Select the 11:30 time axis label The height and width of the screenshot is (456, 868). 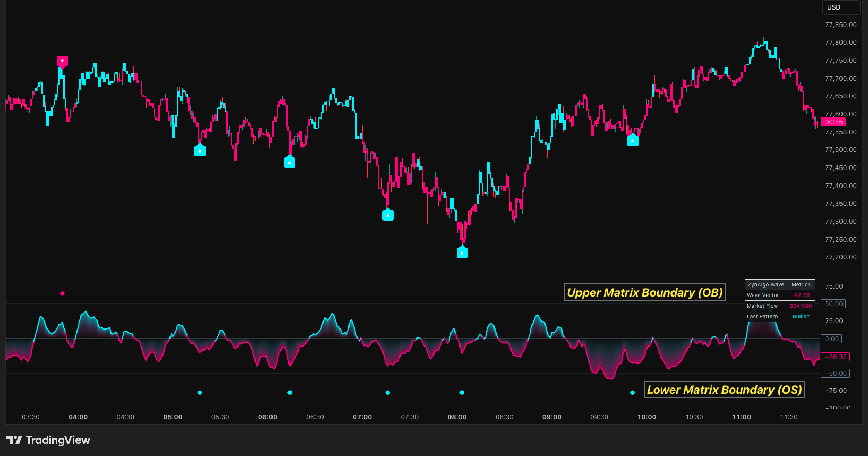(789, 417)
